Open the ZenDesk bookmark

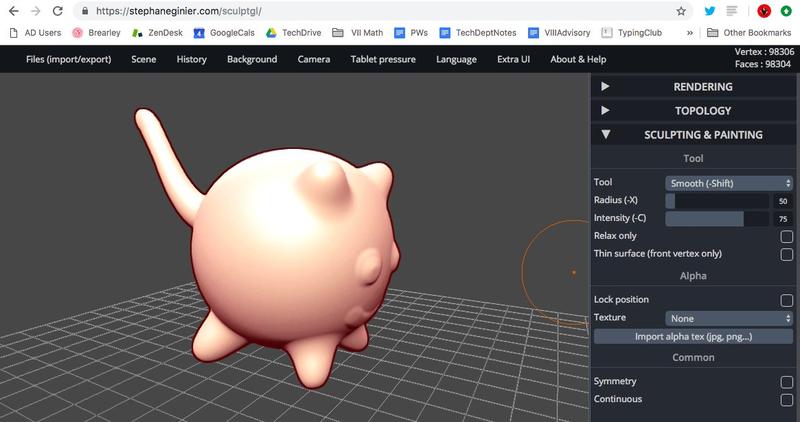coord(157,32)
